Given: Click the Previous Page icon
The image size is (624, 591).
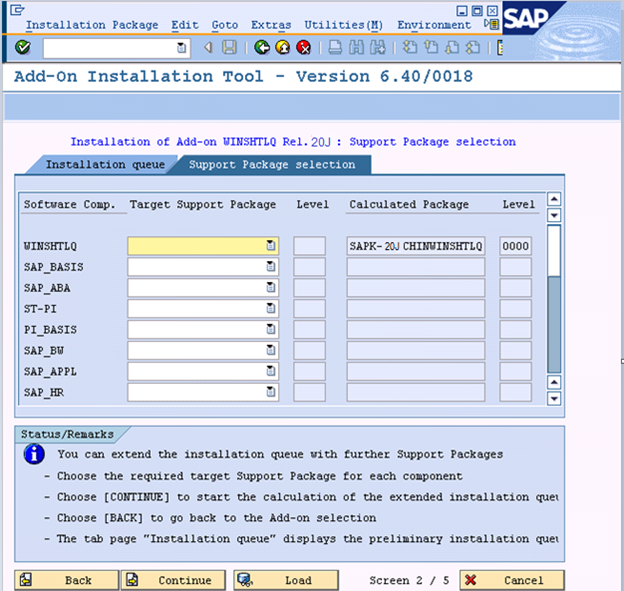Looking at the screenshot, I should (x=431, y=48).
